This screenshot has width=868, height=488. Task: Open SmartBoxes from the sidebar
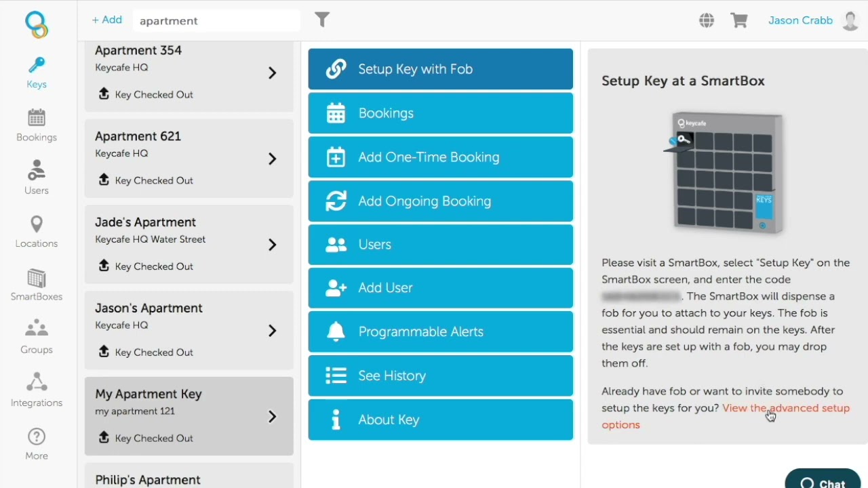[x=37, y=285]
